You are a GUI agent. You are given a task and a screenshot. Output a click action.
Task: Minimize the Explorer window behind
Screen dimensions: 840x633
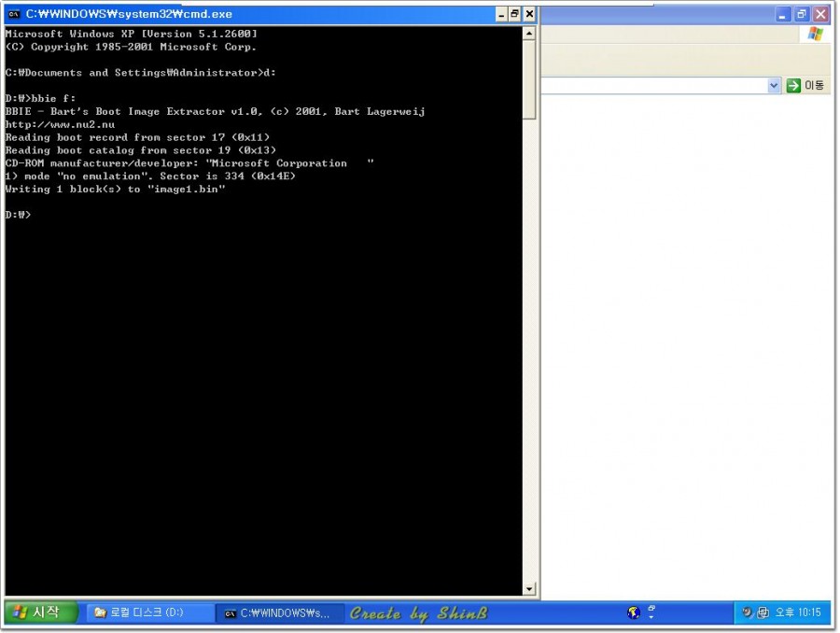click(x=783, y=15)
